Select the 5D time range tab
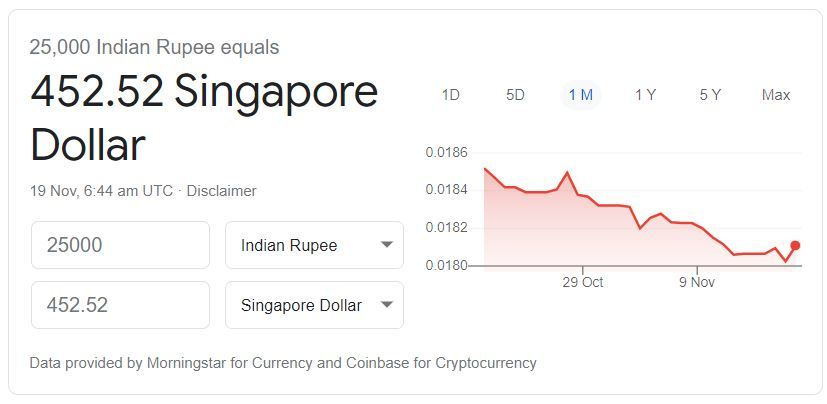 click(x=515, y=95)
